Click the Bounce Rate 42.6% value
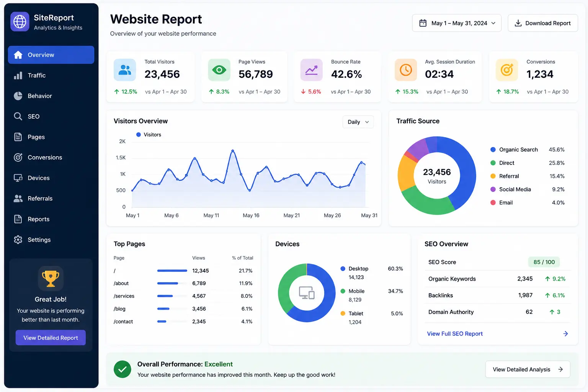 [x=346, y=74]
